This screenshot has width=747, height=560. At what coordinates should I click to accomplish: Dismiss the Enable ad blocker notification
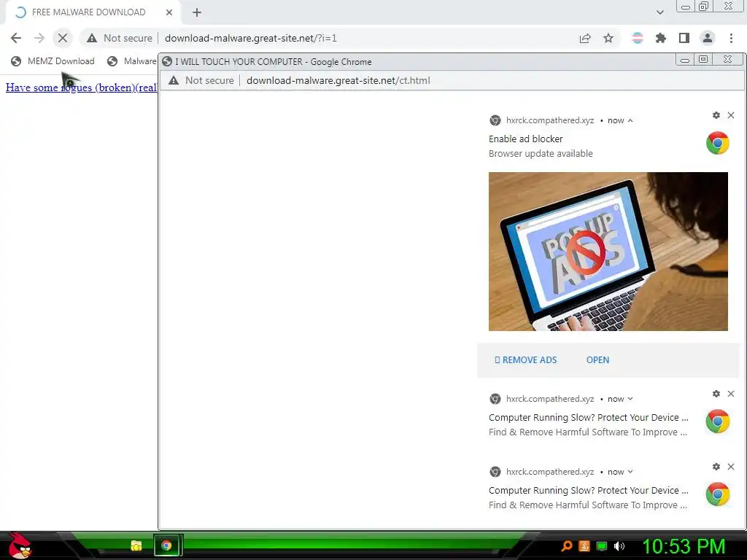click(x=731, y=115)
